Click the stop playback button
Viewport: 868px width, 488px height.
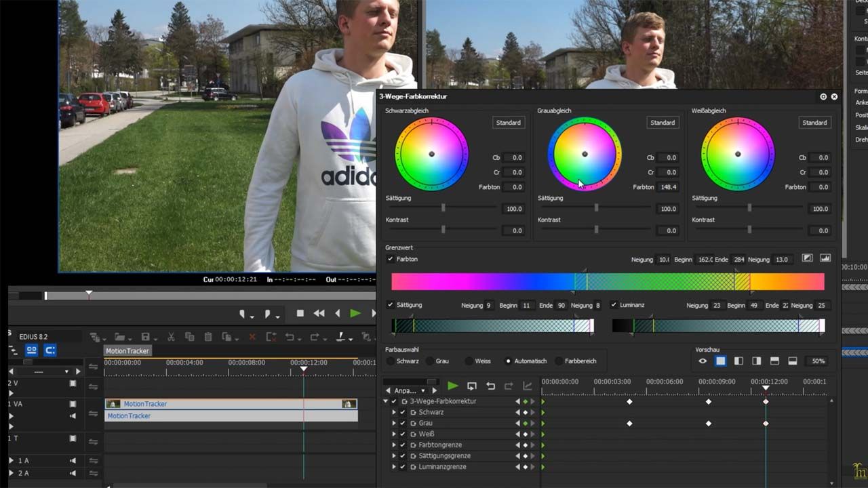[300, 313]
